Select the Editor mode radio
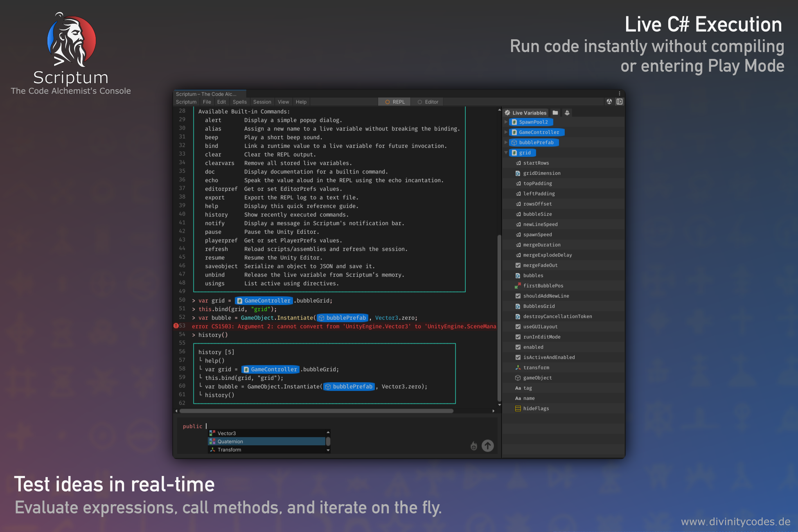 pos(428,102)
